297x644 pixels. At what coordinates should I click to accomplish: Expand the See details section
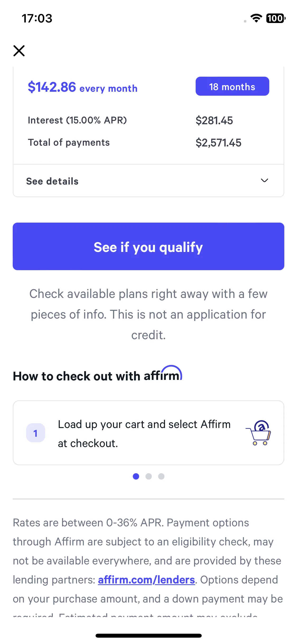tap(148, 181)
